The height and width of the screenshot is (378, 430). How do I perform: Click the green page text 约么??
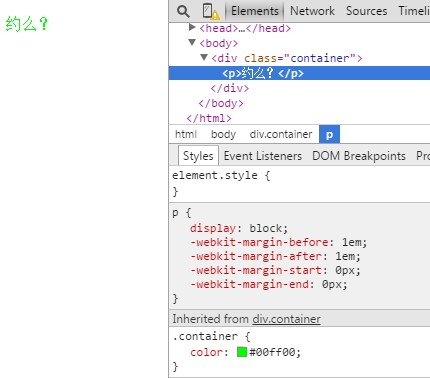(27, 24)
